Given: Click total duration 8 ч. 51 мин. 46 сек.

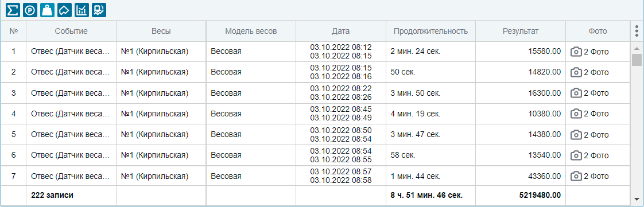Looking at the screenshot, I should point(426,195).
